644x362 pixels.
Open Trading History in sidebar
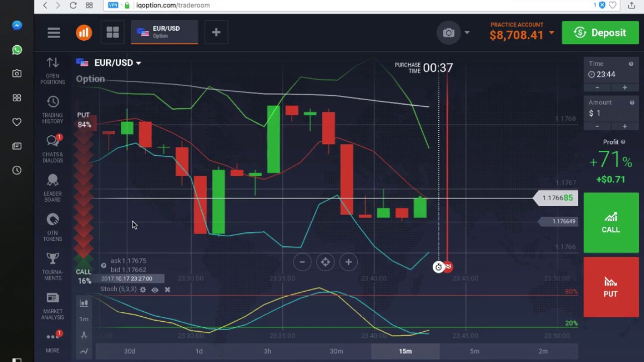[53, 110]
